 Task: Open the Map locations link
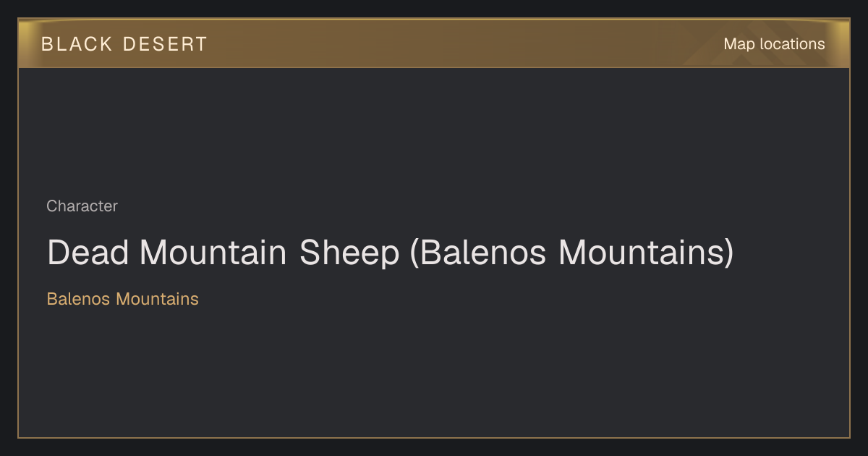point(774,44)
